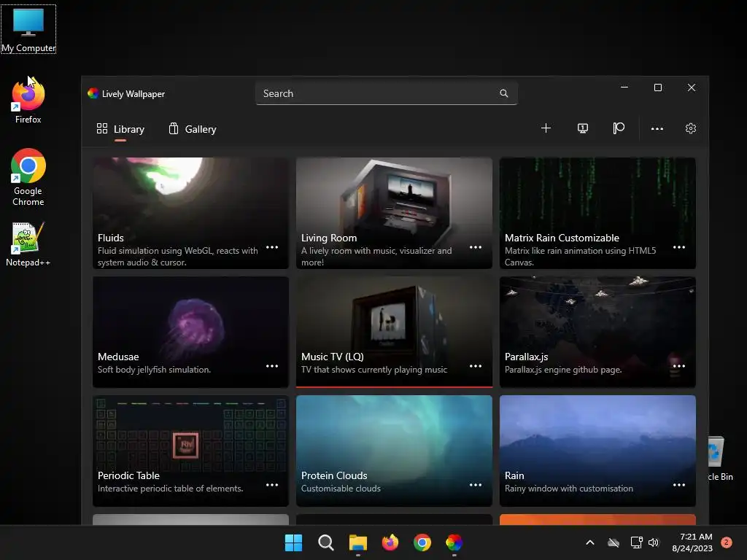Screen dimensions: 747x560
Task: Click the OneDrive cloud tray icon
Action: pyautogui.click(x=614, y=542)
